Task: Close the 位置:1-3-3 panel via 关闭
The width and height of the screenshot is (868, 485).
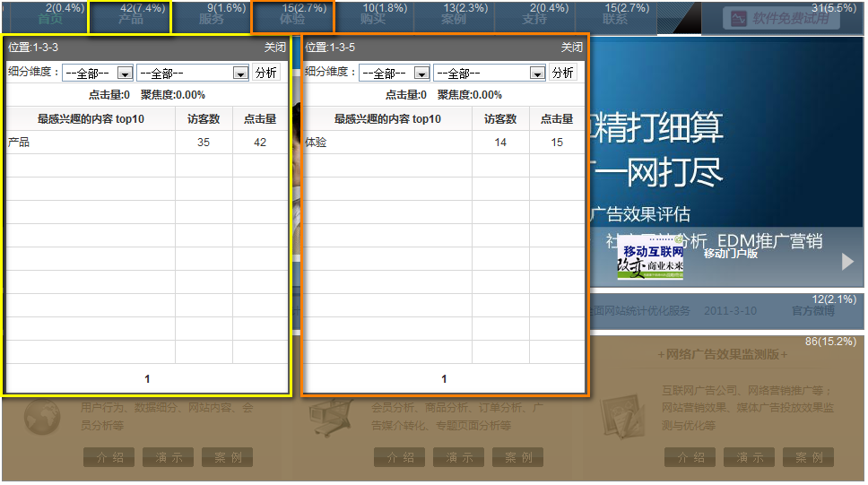Action: pos(274,48)
